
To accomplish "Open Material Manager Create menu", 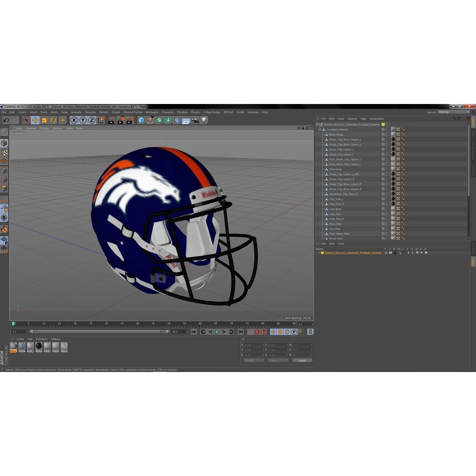I will (x=20, y=339).
